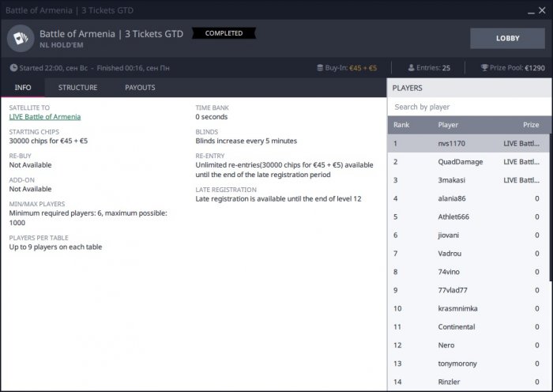Sort players by Rank column header
The width and height of the screenshot is (553, 392).
click(401, 125)
